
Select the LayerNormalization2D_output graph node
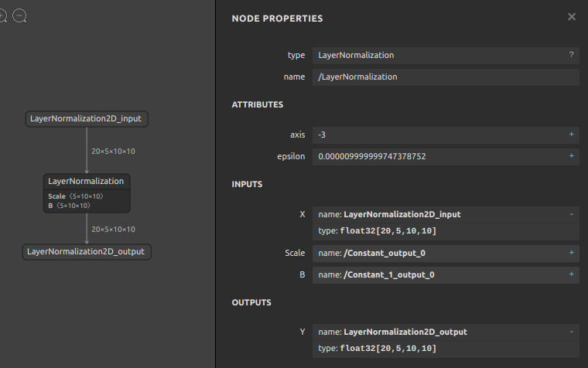[x=86, y=251]
